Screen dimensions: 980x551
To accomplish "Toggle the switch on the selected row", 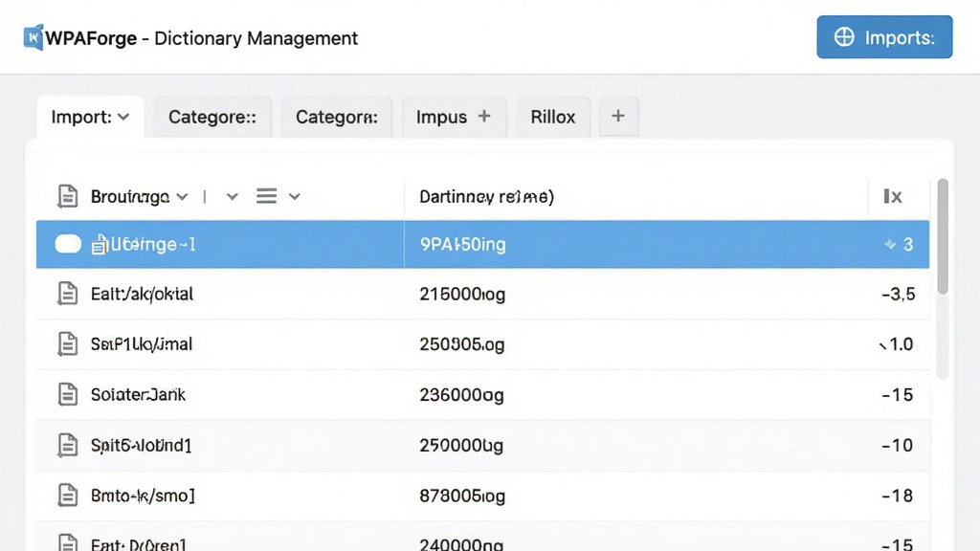I will 68,244.
